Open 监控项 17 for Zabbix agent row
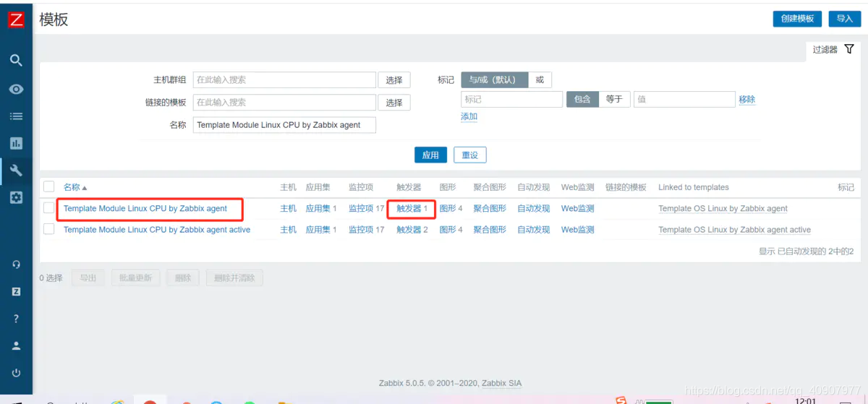 362,208
